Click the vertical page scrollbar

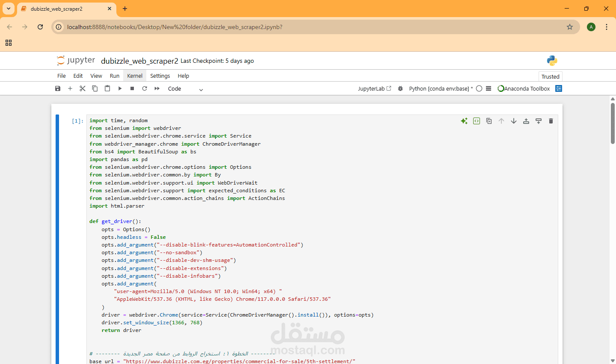pyautogui.click(x=613, y=124)
